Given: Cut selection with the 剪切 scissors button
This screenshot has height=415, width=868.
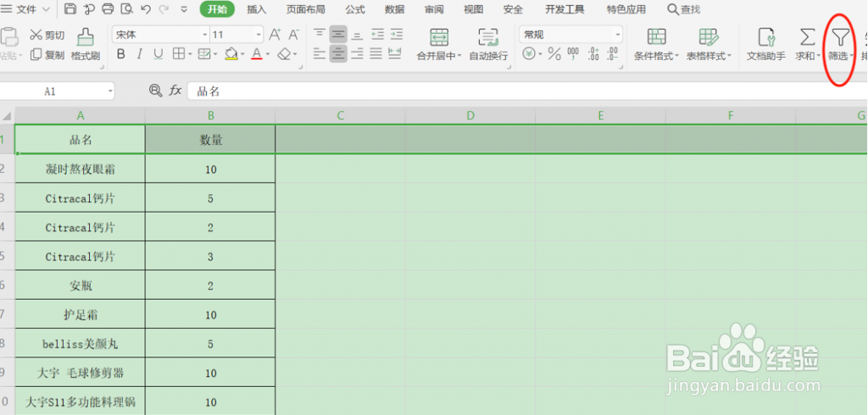Looking at the screenshot, I should tap(47, 36).
